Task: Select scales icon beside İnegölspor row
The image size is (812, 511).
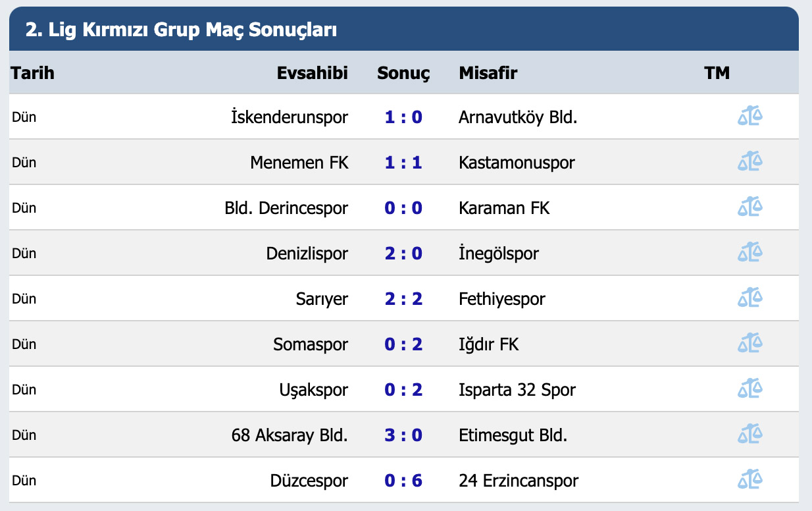Action: coord(749,253)
